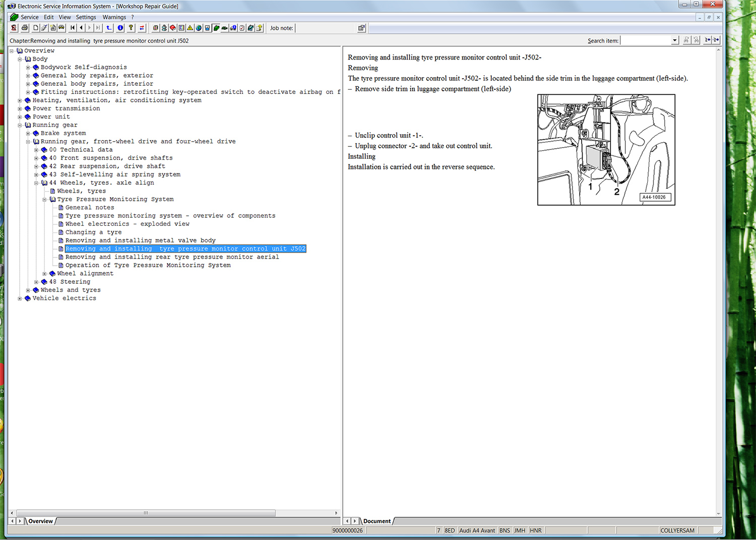
Task: Click the yellow warning triangle toolbar icon
Action: tap(190, 28)
